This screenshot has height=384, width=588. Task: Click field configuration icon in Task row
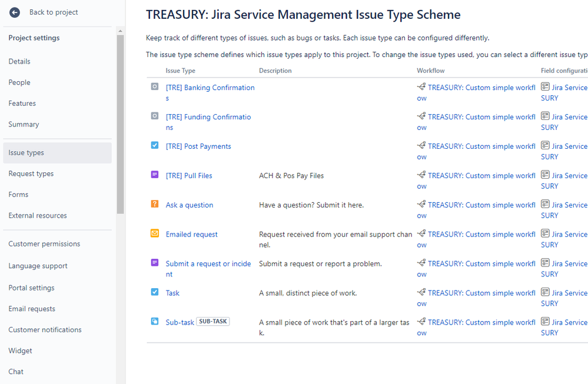(x=545, y=292)
